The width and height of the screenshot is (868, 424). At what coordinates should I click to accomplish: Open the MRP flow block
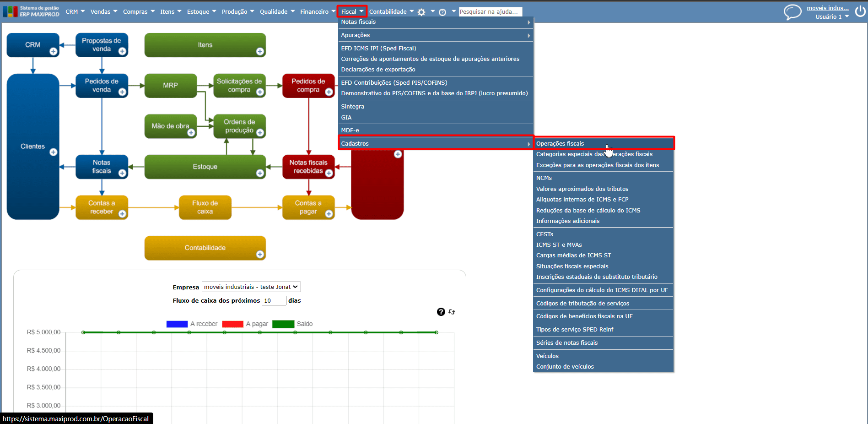click(171, 86)
